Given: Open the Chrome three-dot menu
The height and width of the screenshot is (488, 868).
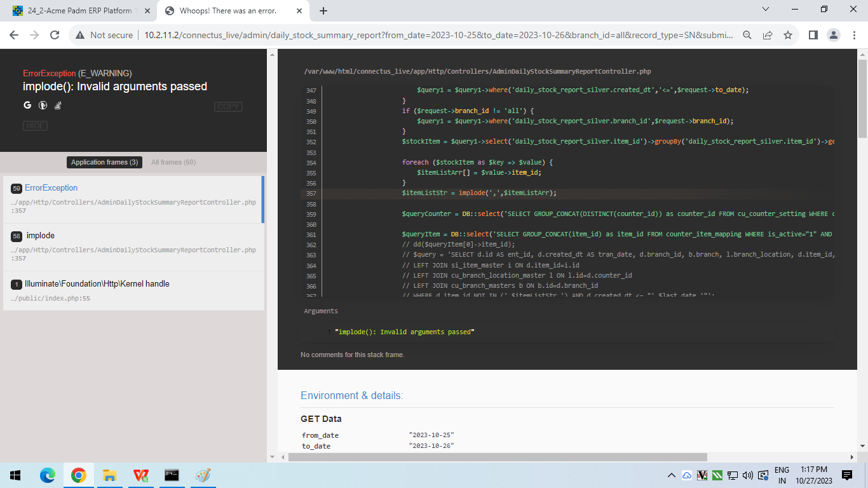Looking at the screenshot, I should click(x=855, y=35).
